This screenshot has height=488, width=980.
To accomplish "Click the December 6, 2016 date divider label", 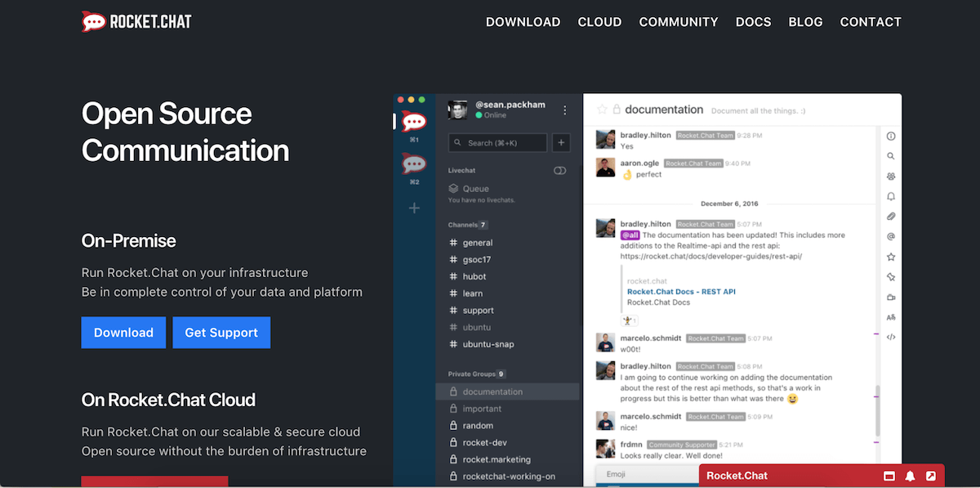I will [729, 204].
